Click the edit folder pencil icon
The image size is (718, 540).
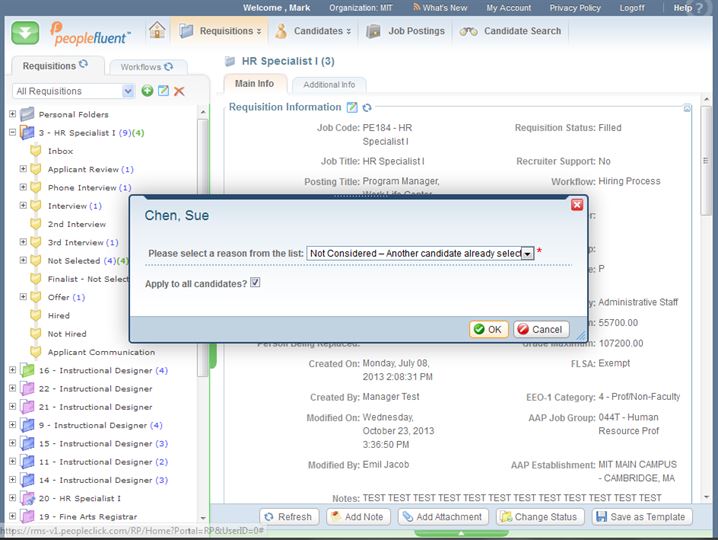163,91
